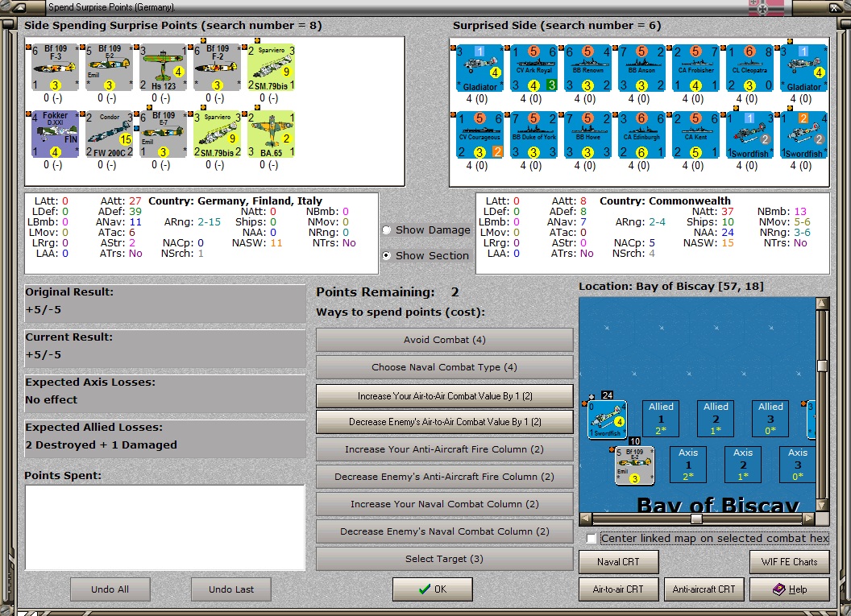Decrease enemy's air-to-air combat value by 1

(445, 421)
